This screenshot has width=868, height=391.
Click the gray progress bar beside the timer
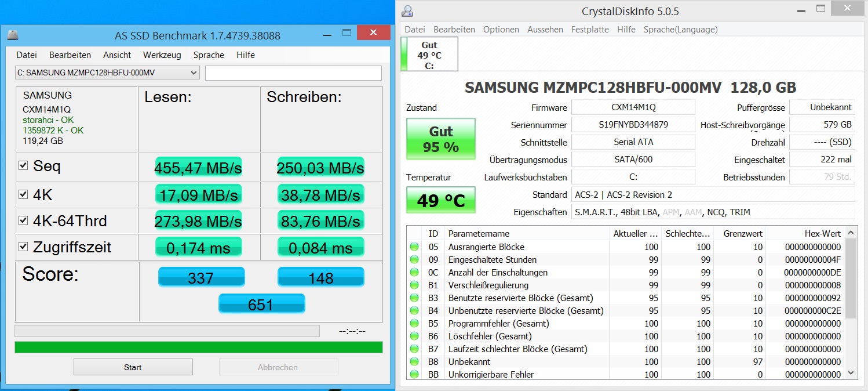tap(167, 331)
